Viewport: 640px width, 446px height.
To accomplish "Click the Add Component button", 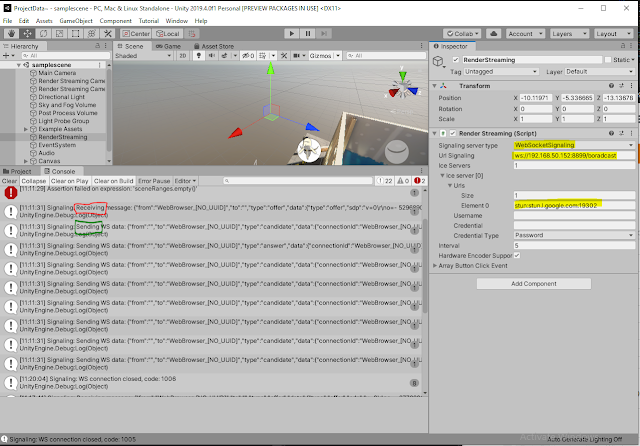I will click(x=533, y=284).
